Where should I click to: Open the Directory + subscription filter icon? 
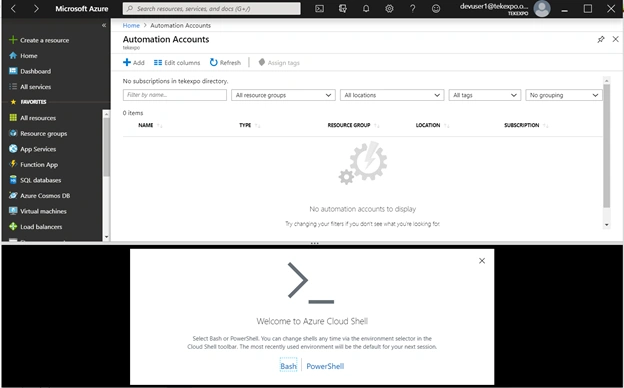pyautogui.click(x=342, y=9)
